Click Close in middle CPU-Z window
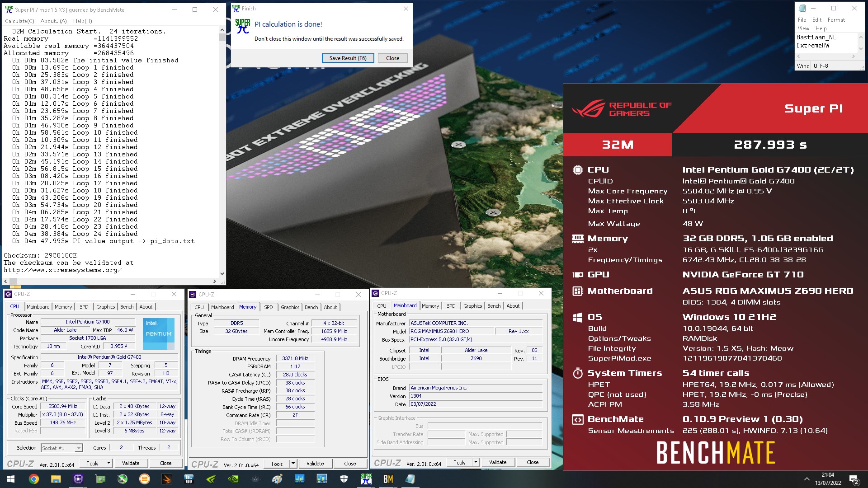The width and height of the screenshot is (868, 488). tap(350, 463)
